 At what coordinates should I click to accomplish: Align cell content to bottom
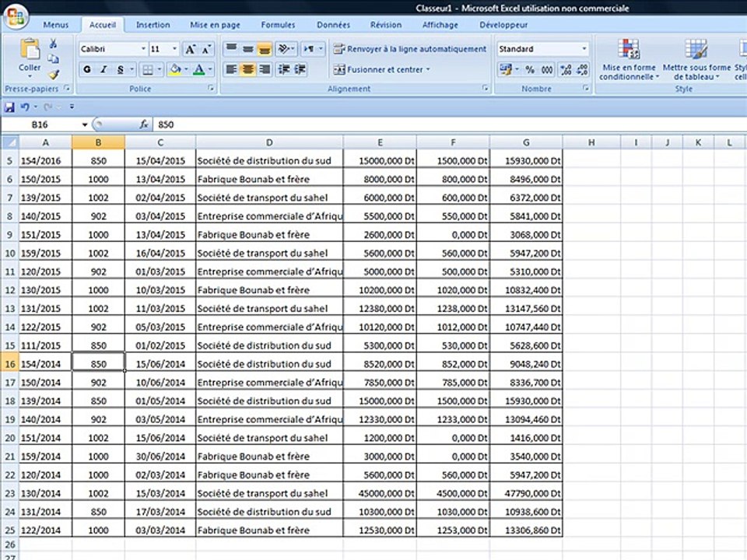[265, 48]
